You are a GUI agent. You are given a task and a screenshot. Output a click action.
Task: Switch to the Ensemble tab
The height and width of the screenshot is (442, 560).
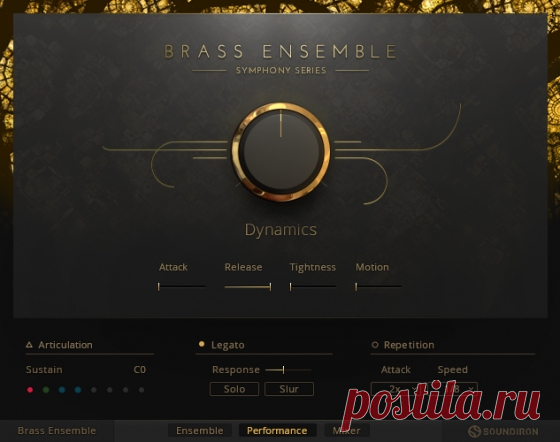tap(200, 431)
